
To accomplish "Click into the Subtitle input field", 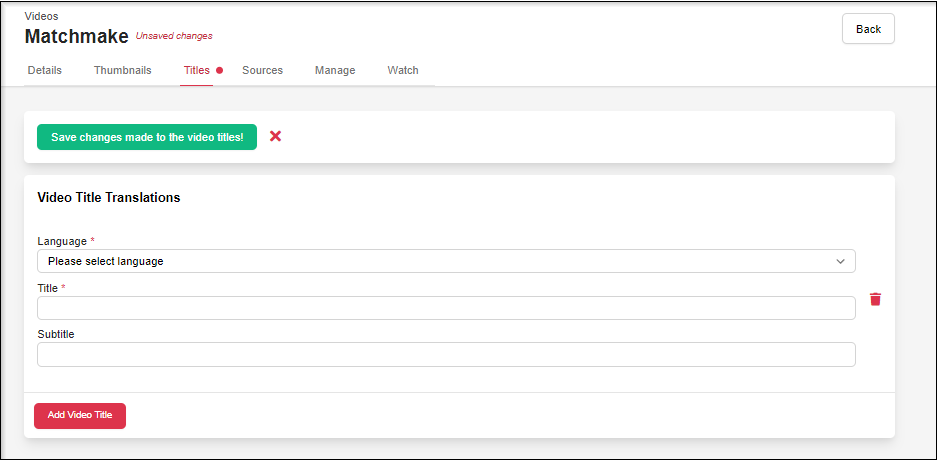I will pos(445,355).
